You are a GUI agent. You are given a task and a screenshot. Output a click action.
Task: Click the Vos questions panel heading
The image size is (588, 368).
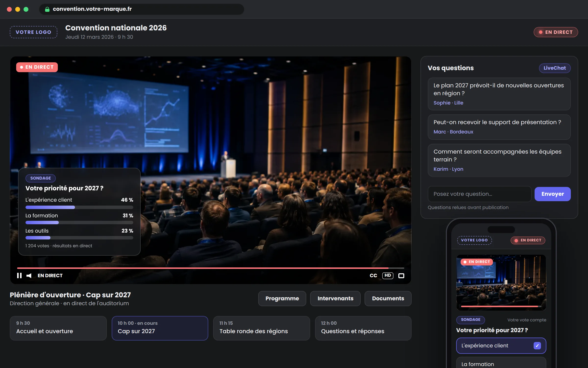[x=451, y=68]
